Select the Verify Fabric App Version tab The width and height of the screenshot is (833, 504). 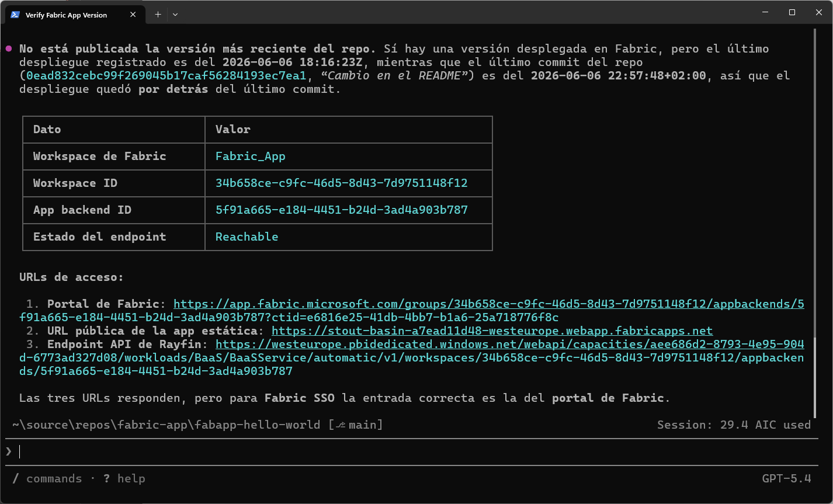click(75, 15)
